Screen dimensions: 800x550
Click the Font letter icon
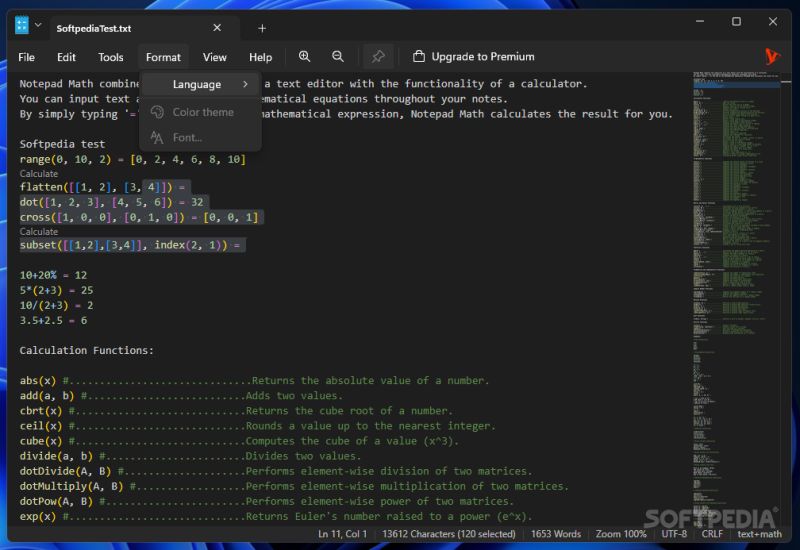point(157,137)
